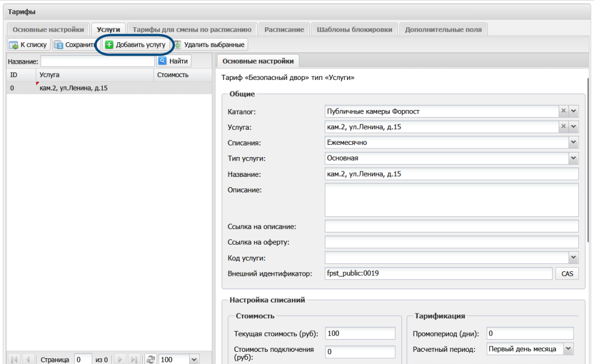Click the Текущая стоимость (руб) field

pyautogui.click(x=360, y=333)
